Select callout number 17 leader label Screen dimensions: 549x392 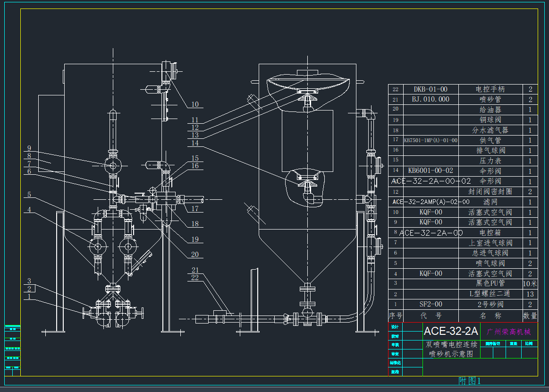click(x=195, y=209)
